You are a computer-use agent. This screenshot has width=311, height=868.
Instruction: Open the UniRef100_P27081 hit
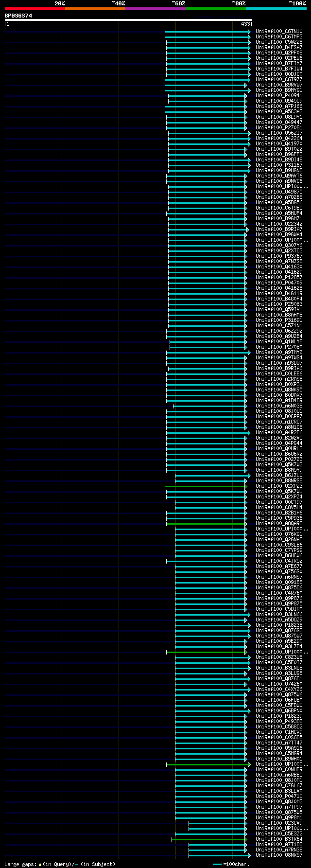point(279,127)
